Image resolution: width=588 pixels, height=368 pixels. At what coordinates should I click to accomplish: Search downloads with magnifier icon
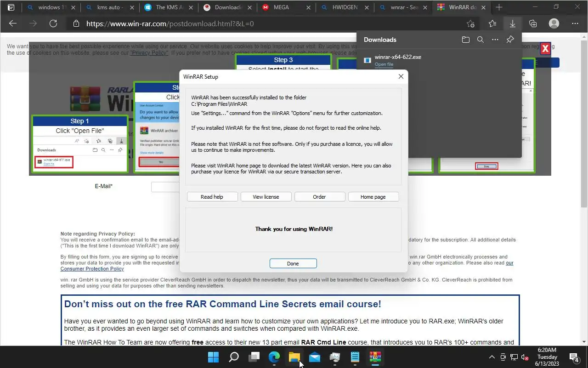pos(481,40)
